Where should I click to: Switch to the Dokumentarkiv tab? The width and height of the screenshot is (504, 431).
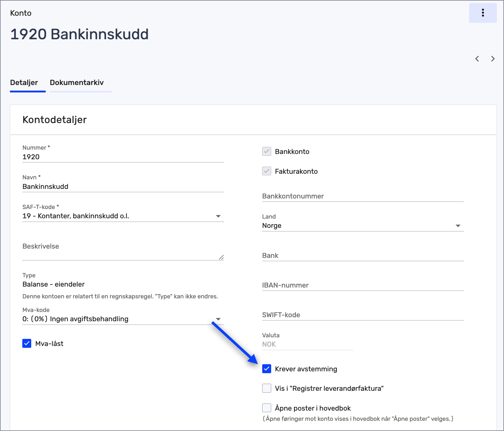click(77, 83)
